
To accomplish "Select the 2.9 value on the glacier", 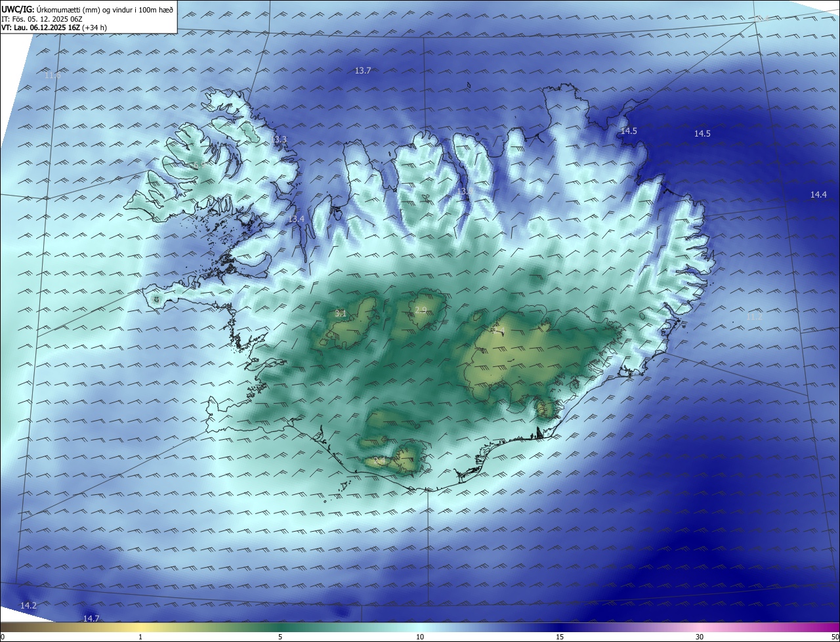I will click(x=421, y=310).
